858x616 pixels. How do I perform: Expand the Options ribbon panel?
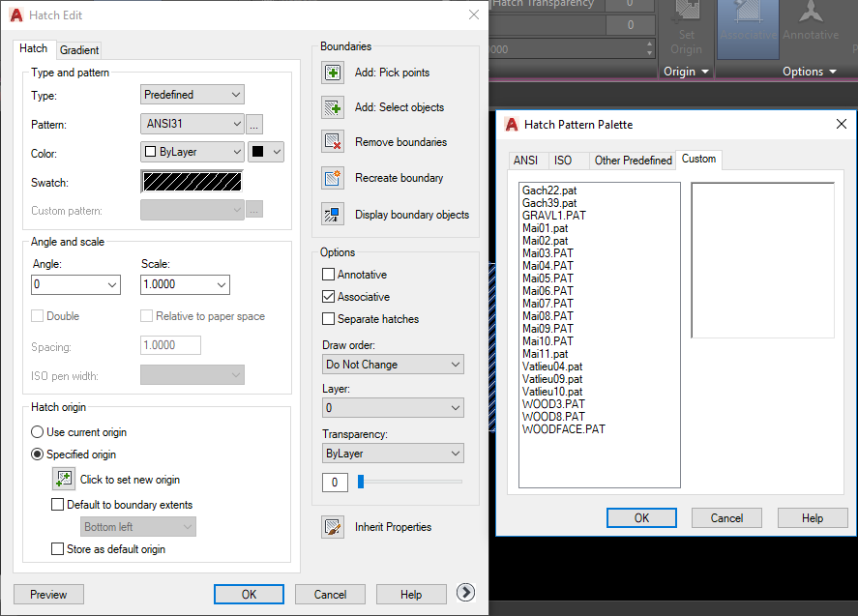(x=809, y=72)
